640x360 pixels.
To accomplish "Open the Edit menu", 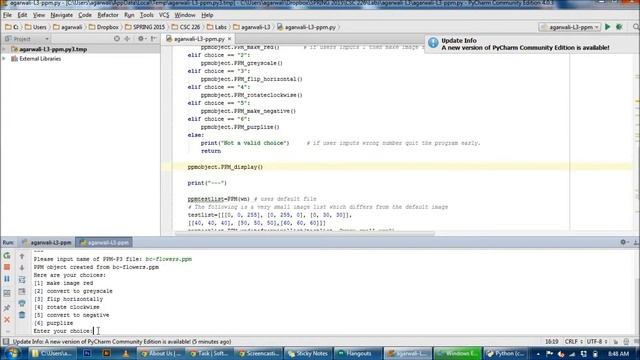I will pyautogui.click(x=22, y=15).
